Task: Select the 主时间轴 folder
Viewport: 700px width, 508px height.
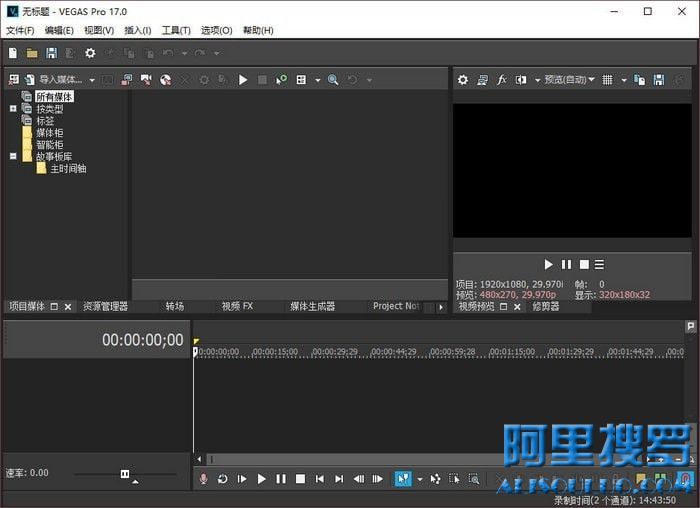Action: point(68,169)
